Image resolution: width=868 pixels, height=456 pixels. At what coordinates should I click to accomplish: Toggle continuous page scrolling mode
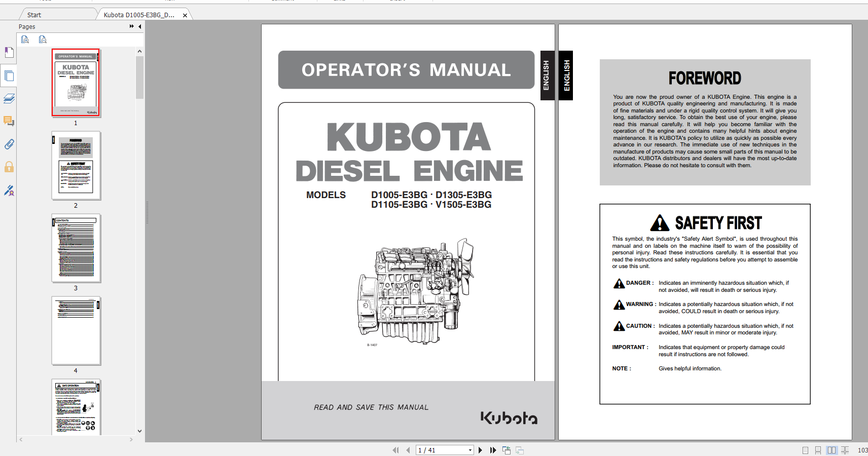pyautogui.click(x=817, y=450)
